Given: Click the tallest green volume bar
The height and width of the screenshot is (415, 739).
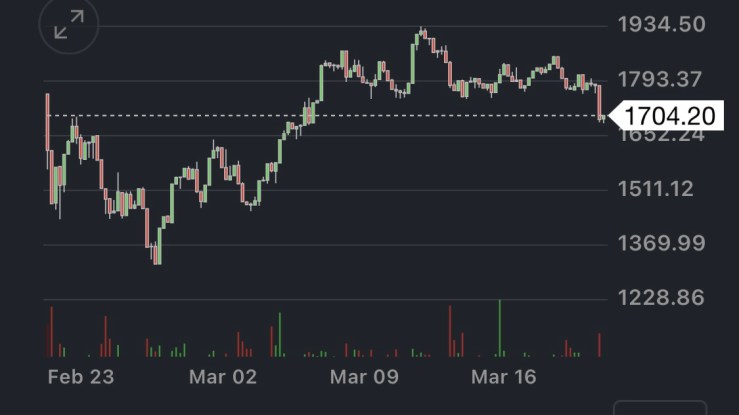Looking at the screenshot, I should [x=500, y=327].
